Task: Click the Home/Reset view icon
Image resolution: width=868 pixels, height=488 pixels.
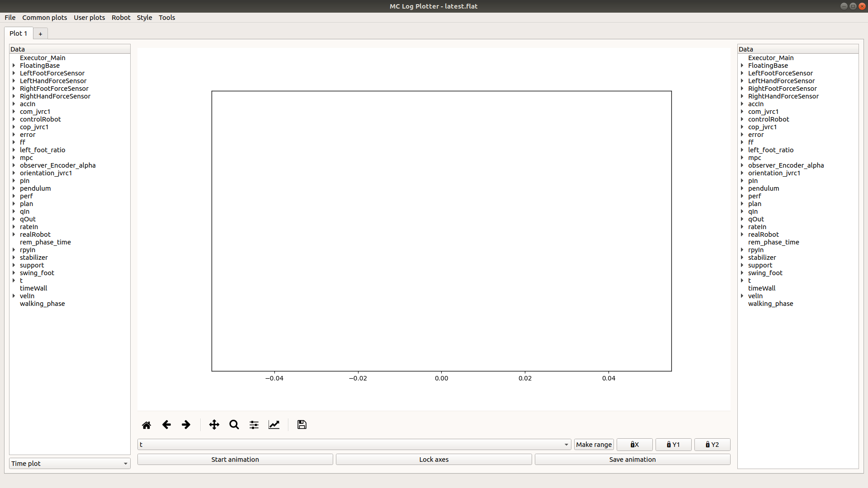Action: [x=146, y=424]
